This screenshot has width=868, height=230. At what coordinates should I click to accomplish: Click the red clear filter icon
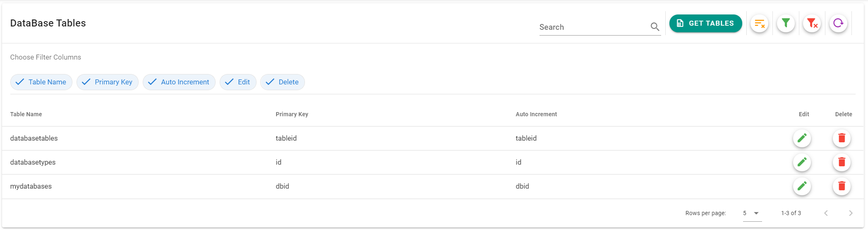pos(812,24)
